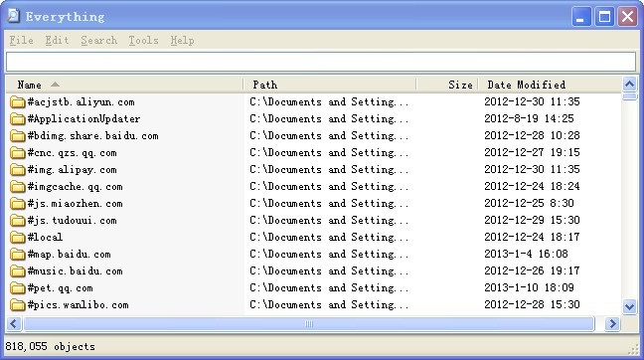Open the Search menu

(x=99, y=40)
